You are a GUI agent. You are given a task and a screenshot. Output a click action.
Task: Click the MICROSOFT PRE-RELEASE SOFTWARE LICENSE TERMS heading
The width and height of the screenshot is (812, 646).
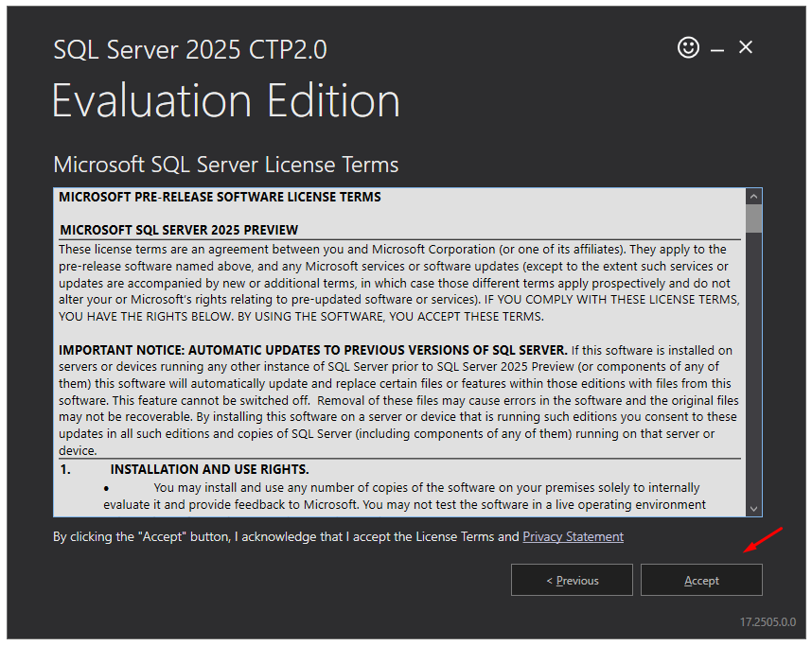tap(221, 197)
